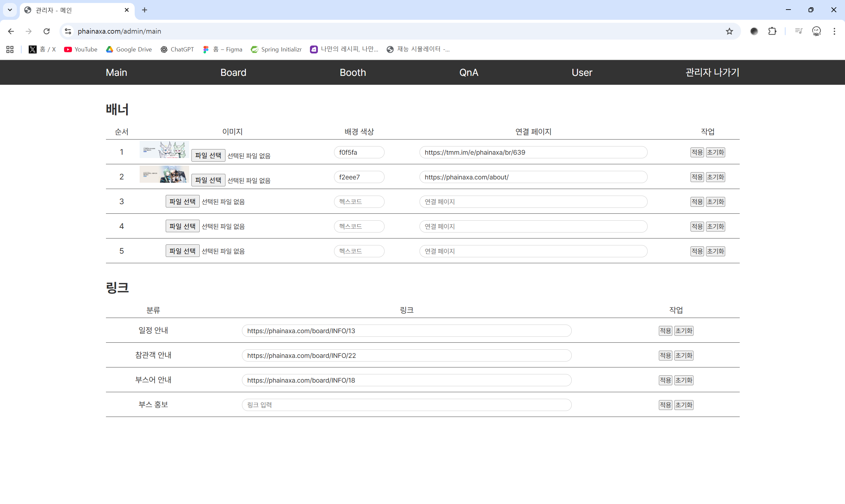Screen dimensions: 845x504
Task: Click 적용 for banner 1
Action: click(696, 152)
